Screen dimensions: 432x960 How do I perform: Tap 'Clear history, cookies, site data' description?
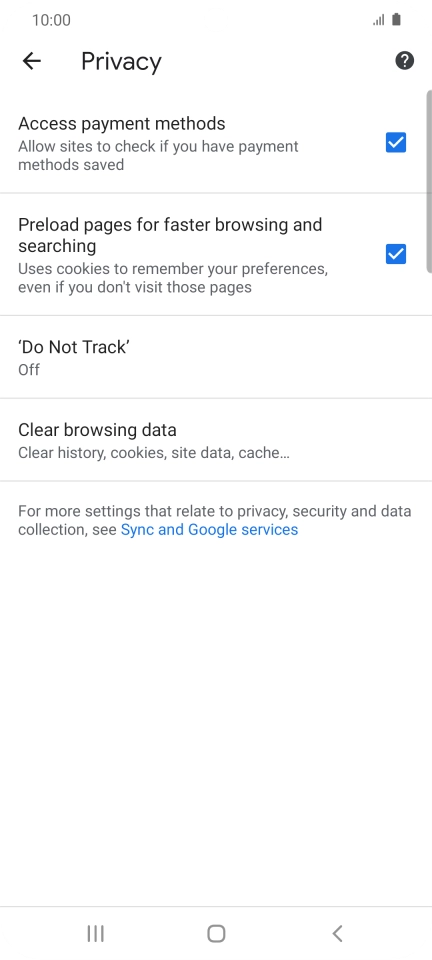tap(154, 453)
